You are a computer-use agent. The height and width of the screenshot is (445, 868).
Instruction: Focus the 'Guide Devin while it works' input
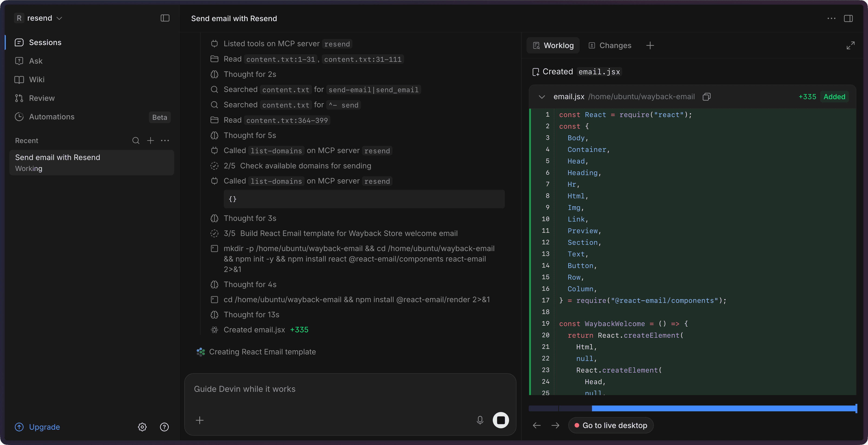tap(350, 389)
